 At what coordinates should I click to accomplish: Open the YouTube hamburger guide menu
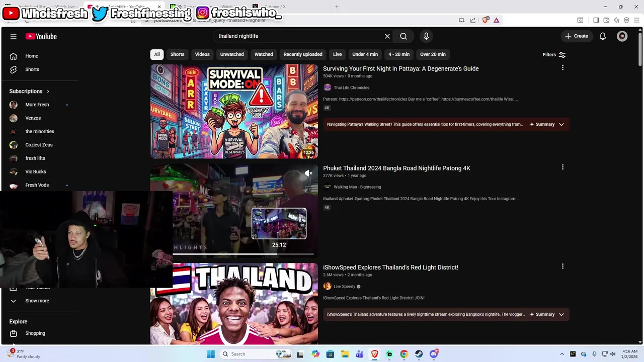[x=14, y=36]
